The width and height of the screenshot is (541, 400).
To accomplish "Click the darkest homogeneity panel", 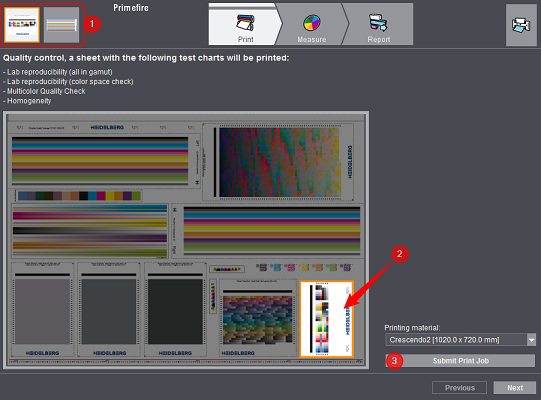I will tap(175, 310).
